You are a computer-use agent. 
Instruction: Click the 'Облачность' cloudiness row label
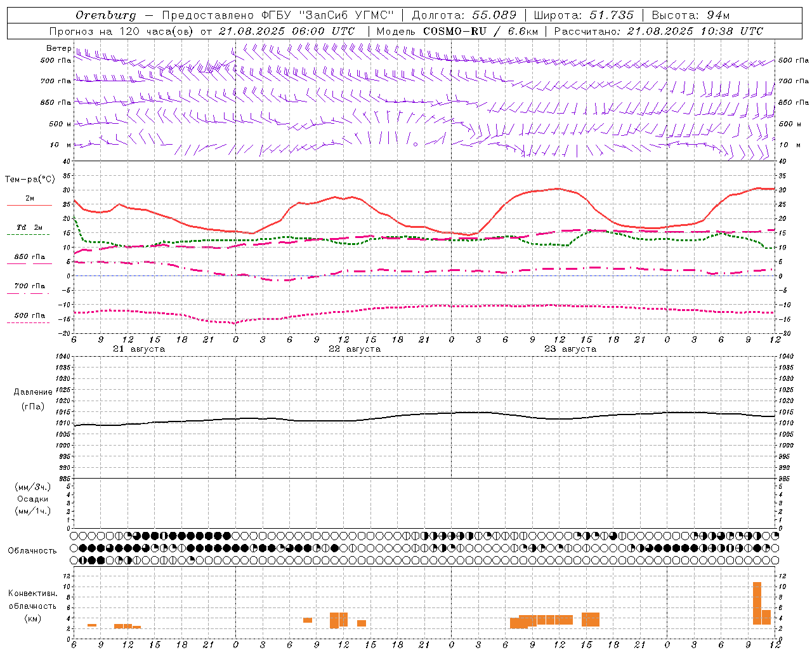(x=32, y=551)
